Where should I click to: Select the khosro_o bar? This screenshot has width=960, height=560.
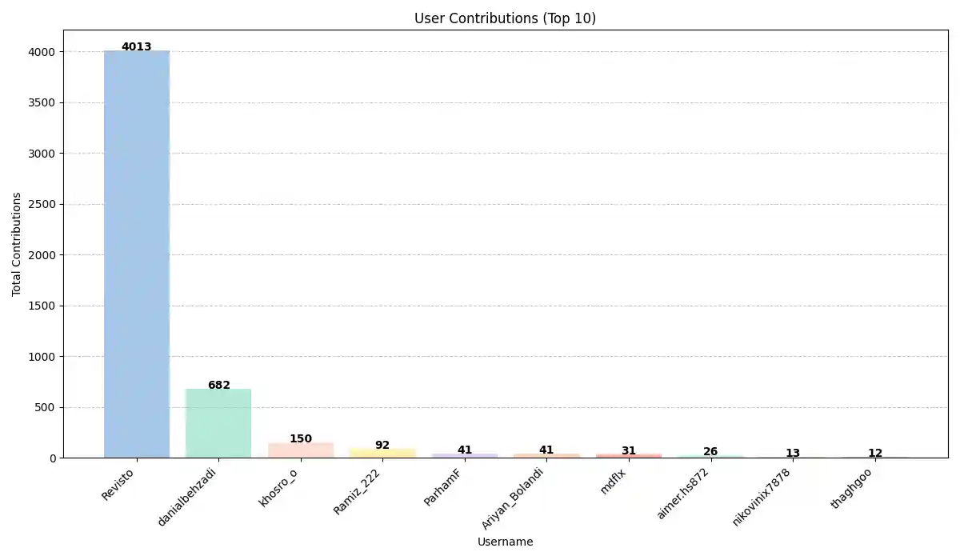(x=301, y=450)
